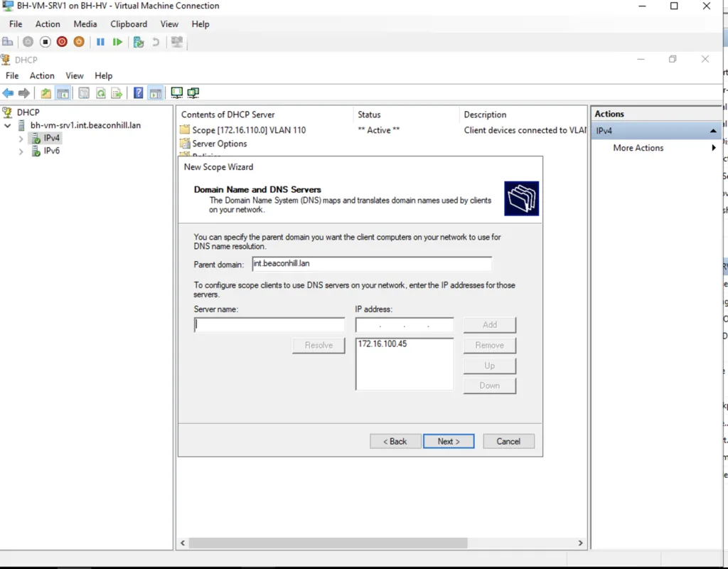Screen dimensions: 728x569
Task: Click the Remove button
Action: 489,345
